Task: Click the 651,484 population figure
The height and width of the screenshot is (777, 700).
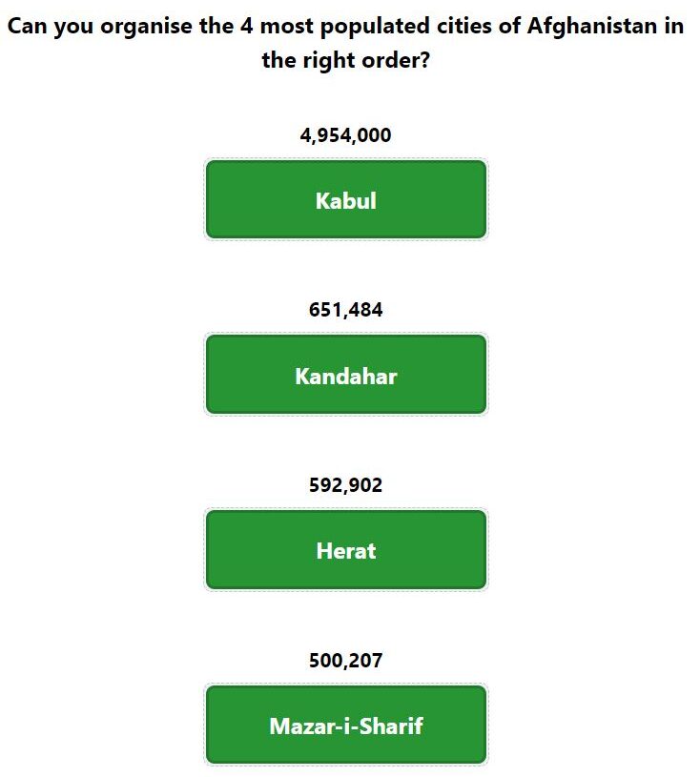Action: [x=345, y=310]
